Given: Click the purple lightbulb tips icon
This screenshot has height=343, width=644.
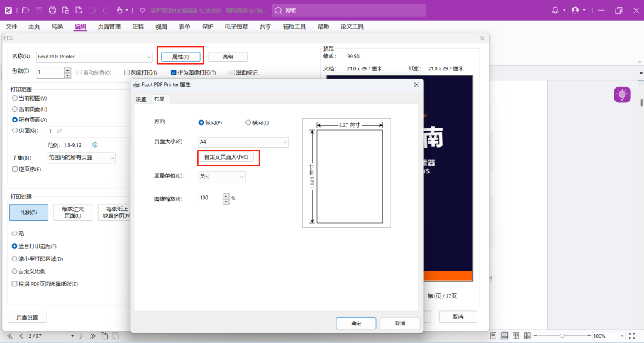Looking at the screenshot, I should click(621, 95).
